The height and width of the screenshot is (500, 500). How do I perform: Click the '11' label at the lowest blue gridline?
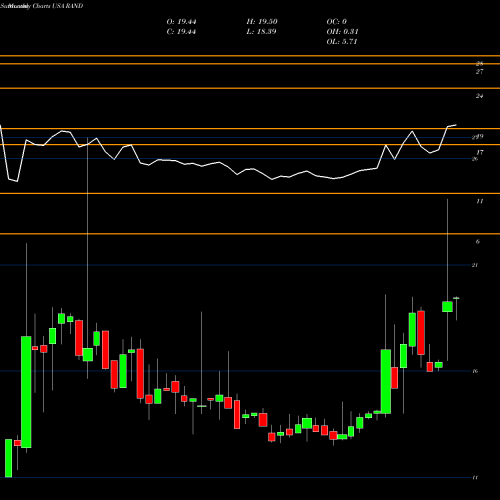click(x=475, y=478)
